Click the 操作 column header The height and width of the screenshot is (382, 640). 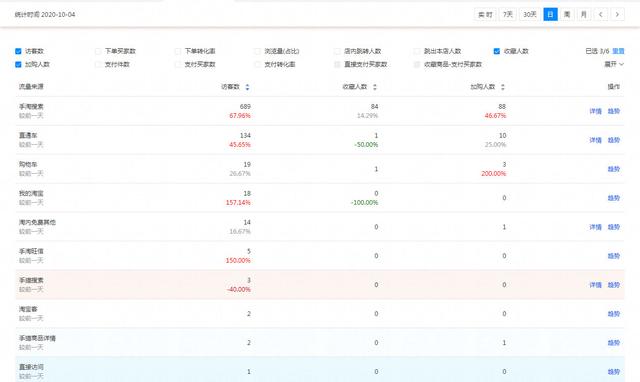click(x=614, y=87)
